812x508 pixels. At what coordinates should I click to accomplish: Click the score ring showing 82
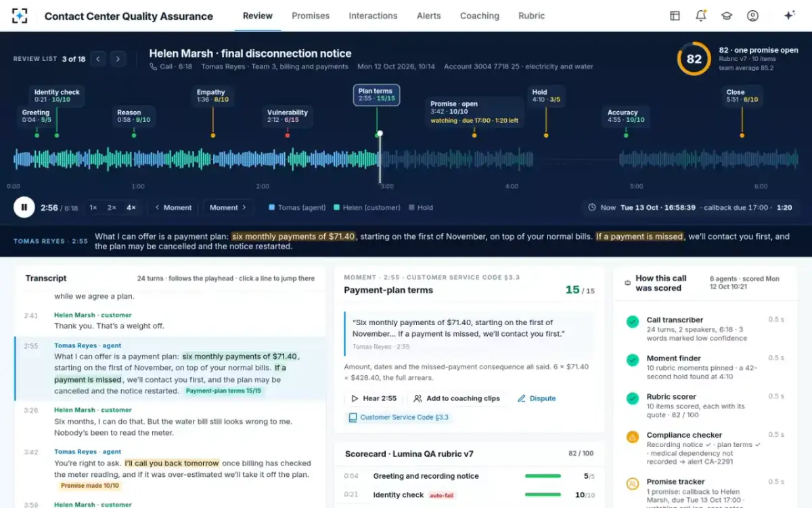tap(694, 59)
